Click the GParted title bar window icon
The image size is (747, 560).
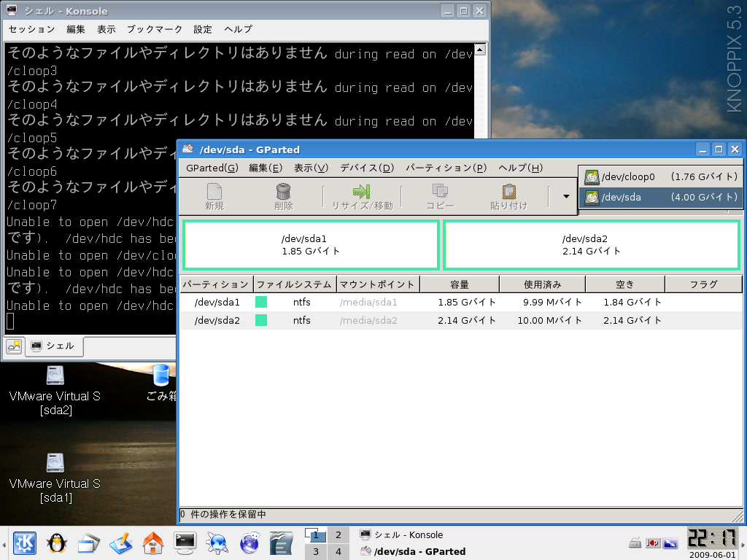188,149
